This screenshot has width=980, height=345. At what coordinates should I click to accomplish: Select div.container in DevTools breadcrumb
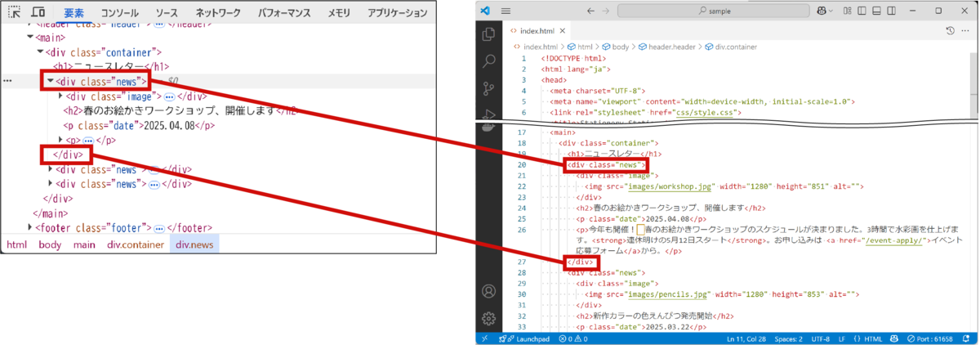(136, 244)
